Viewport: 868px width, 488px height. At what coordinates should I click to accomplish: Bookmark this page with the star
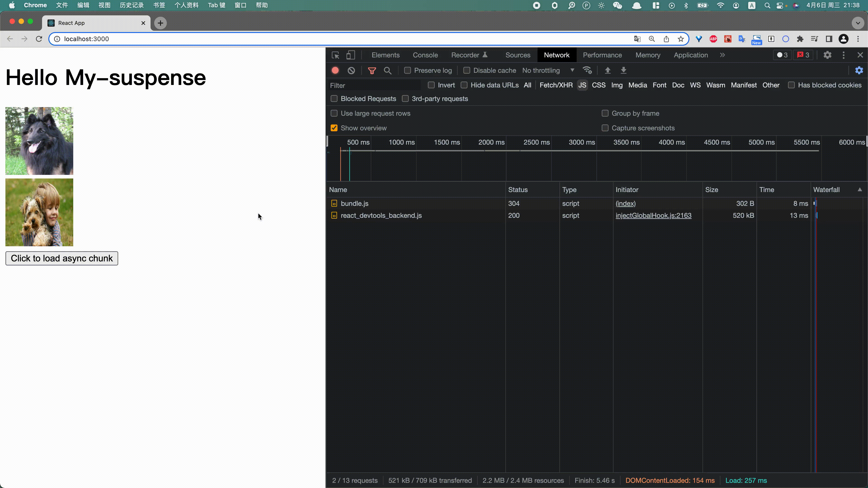(x=681, y=39)
